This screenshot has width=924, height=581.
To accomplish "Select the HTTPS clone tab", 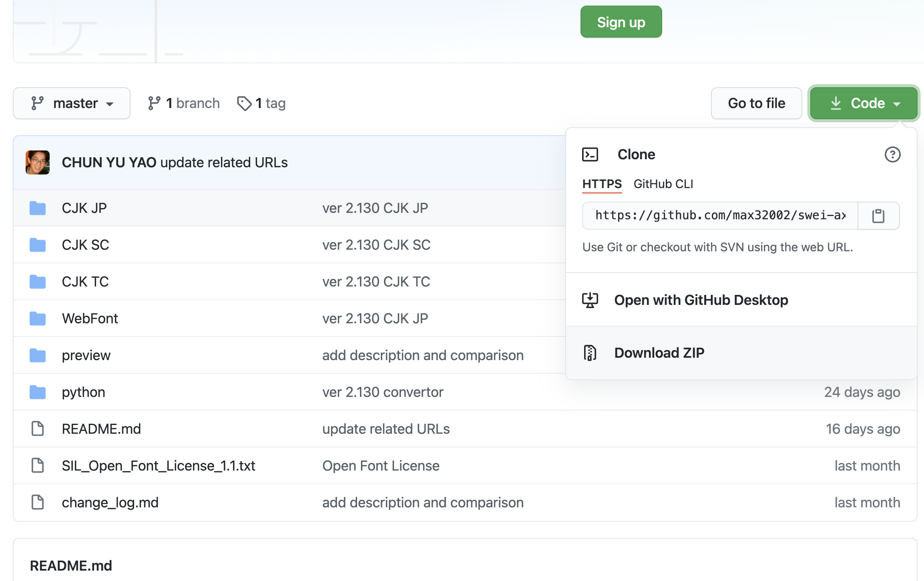I will 602,184.
